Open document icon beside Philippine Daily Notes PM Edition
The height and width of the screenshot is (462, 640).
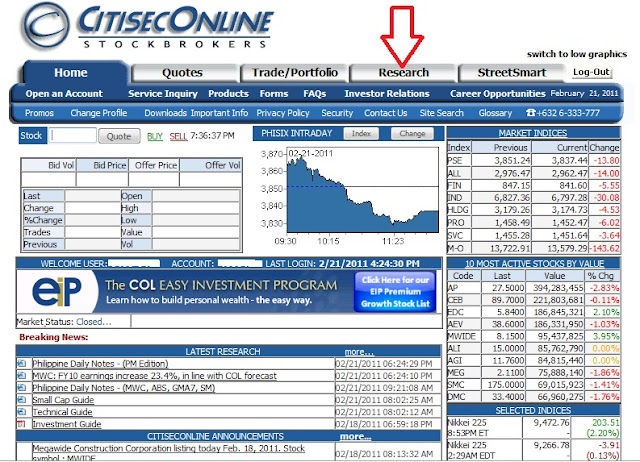click(21, 363)
